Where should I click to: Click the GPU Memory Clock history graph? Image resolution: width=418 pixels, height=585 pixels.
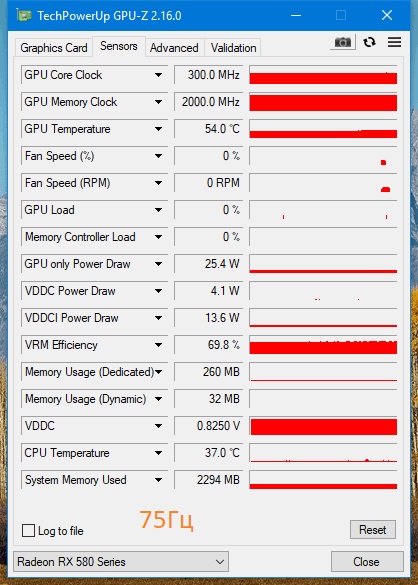[x=323, y=102]
